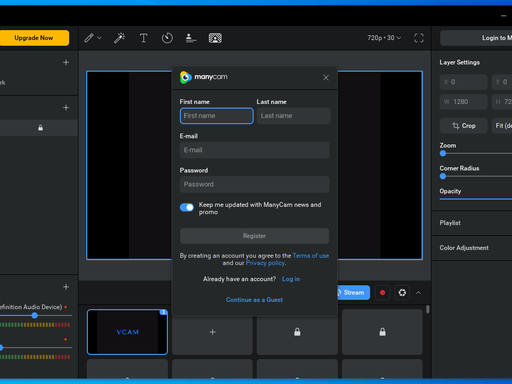
Task: Focus the E-mail field
Action: click(255, 150)
